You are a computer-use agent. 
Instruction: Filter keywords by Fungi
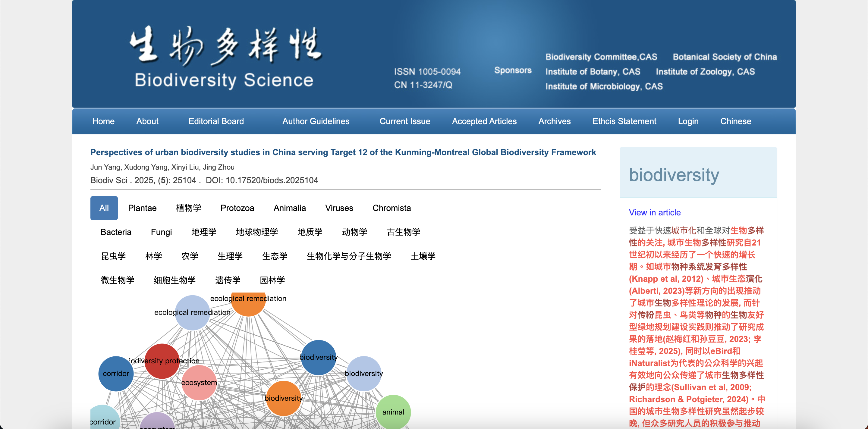[161, 232]
